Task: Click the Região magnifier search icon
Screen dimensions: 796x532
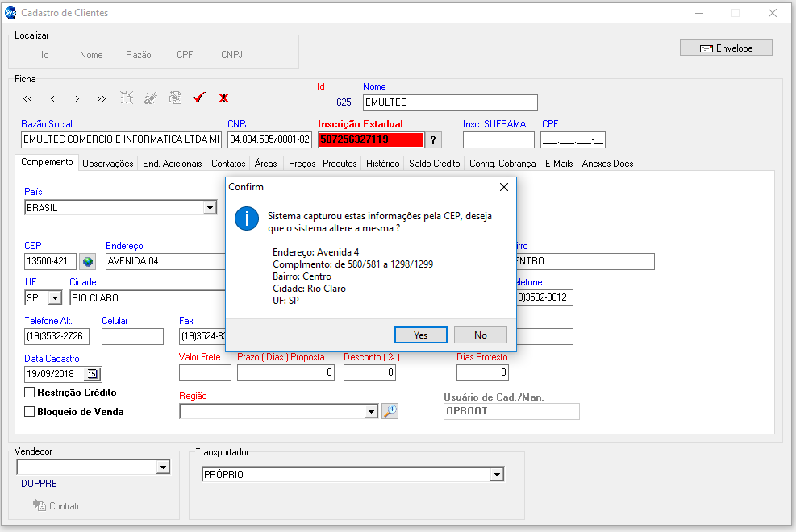Action: point(390,411)
